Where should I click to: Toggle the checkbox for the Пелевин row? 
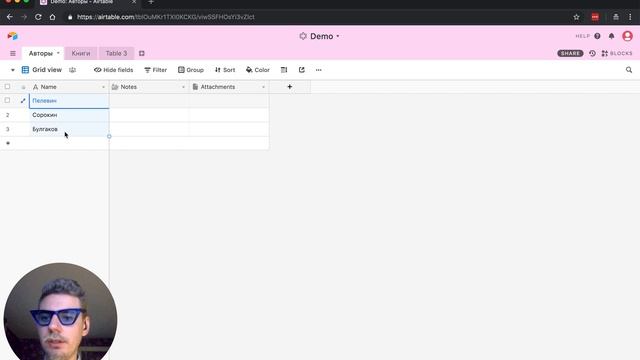7,100
